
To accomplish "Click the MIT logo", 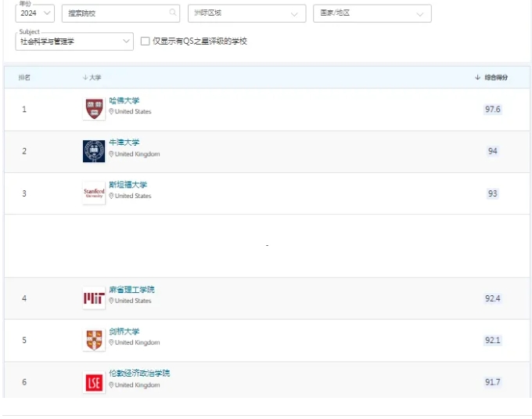I will tap(94, 298).
